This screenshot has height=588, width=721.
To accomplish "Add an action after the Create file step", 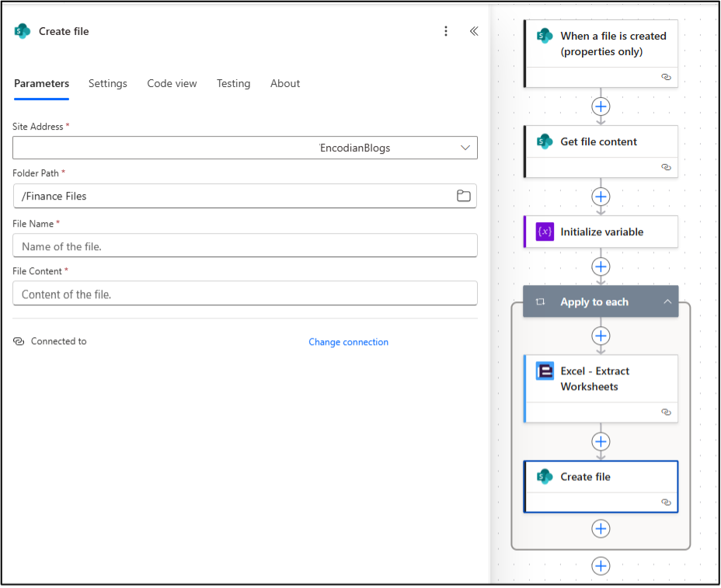I will pos(601,528).
